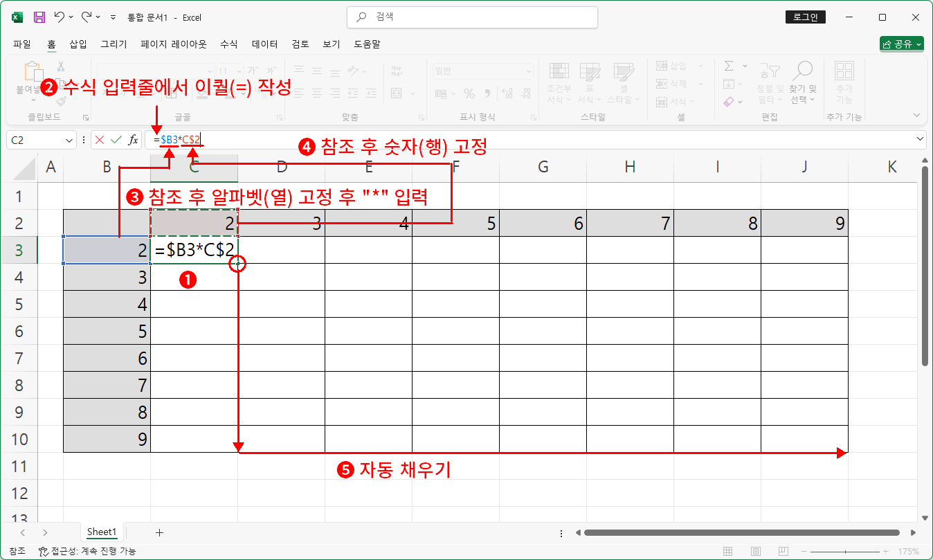Click the horizontal scrollbar thumb
Viewport: 933px width, 560px height.
(x=741, y=533)
